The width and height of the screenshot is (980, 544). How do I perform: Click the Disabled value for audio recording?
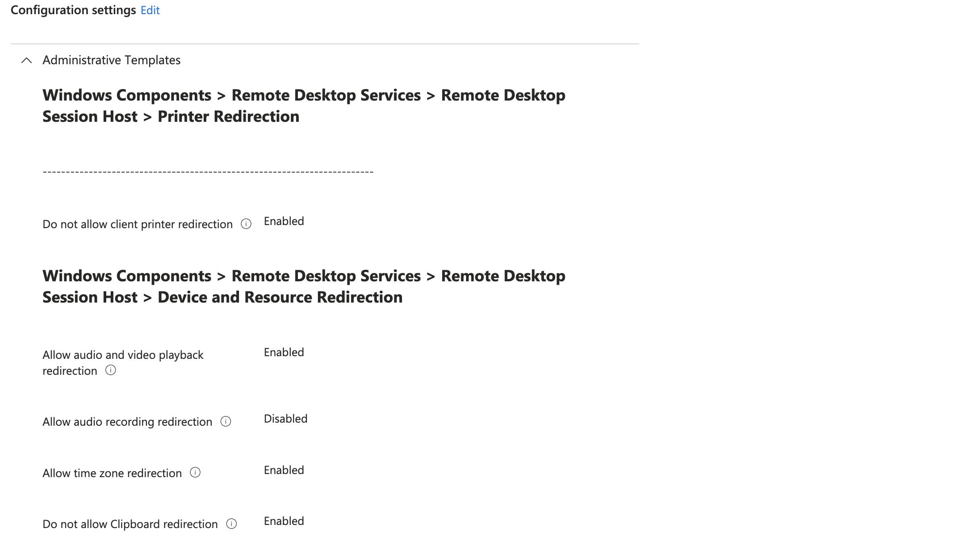point(286,419)
